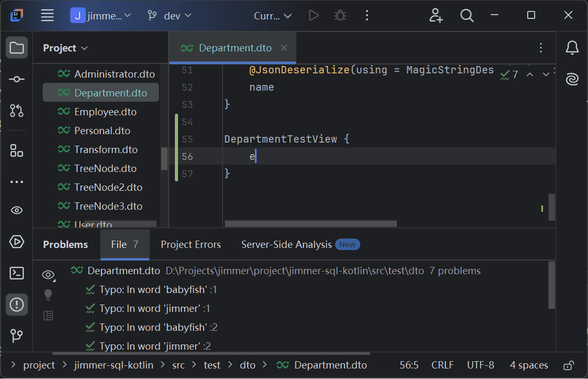Open the jimmer project selector dropdown
Viewport: 588px width, 379px height.
(101, 16)
